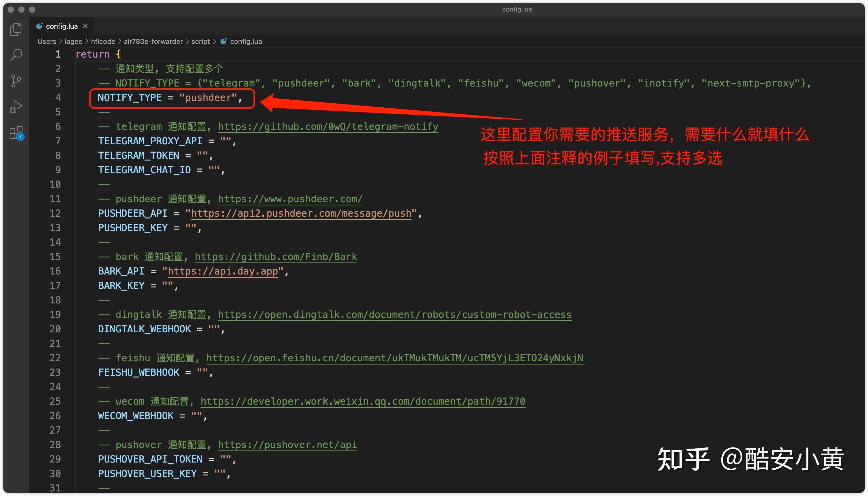Click TELEGRAM_TOKEN on line 8

(139, 155)
